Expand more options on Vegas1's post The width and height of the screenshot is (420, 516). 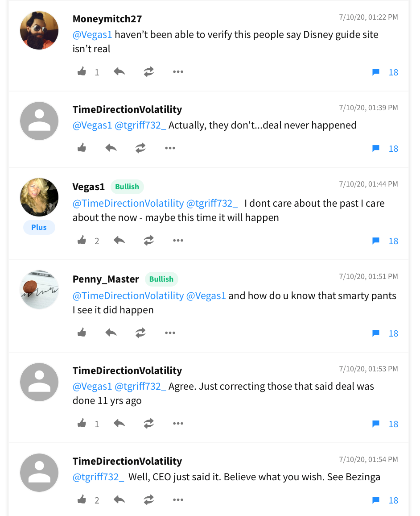(178, 241)
